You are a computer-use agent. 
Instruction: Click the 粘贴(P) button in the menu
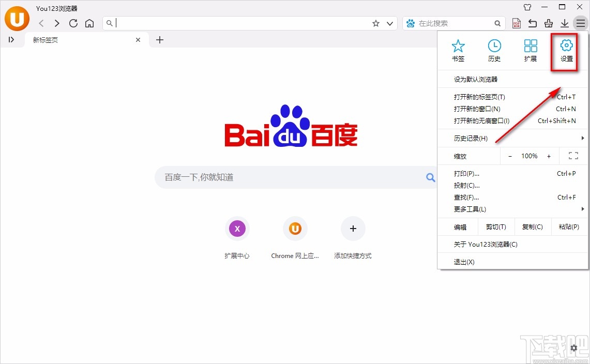569,226
